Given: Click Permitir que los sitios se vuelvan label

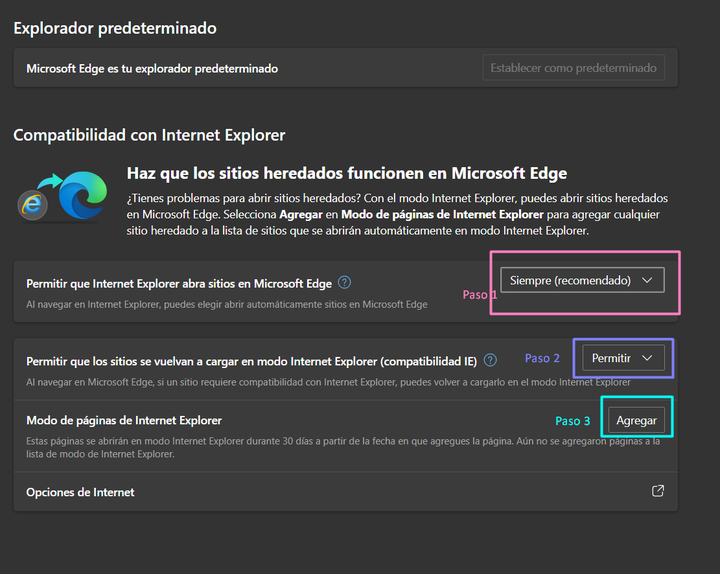Looking at the screenshot, I should (x=251, y=360).
